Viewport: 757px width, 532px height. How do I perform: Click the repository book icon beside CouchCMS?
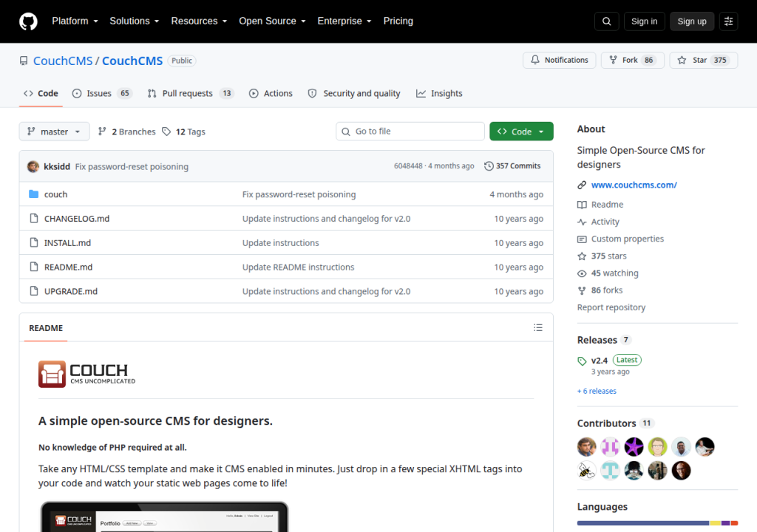[x=24, y=61]
